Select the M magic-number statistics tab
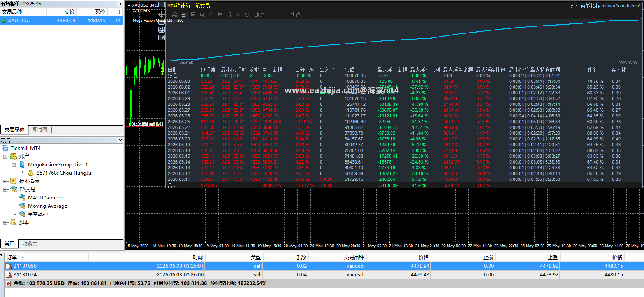The height and width of the screenshot is (297, 644). click(238, 15)
